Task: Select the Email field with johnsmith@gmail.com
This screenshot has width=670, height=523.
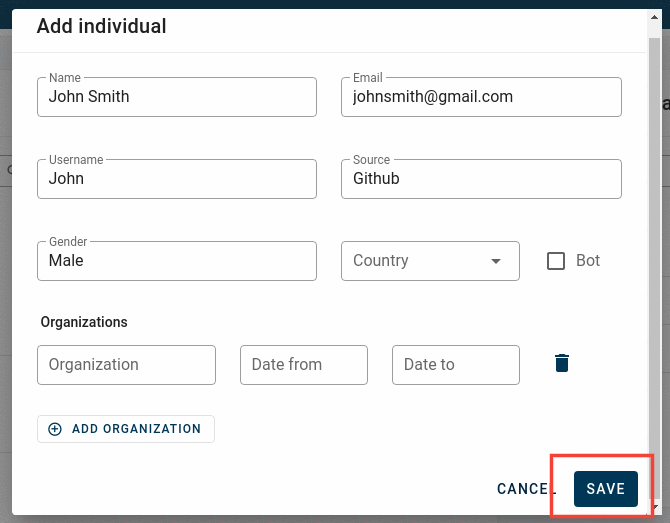Action: pos(481,97)
